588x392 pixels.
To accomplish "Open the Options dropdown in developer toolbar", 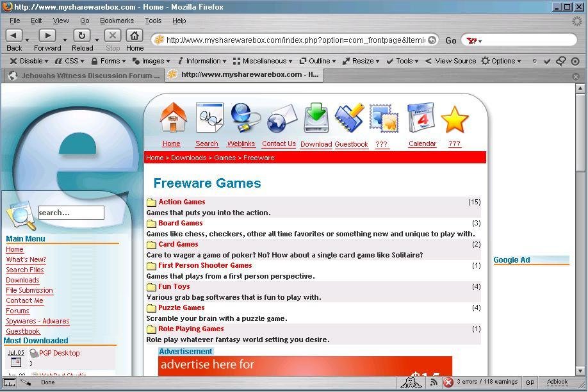I will [x=502, y=61].
